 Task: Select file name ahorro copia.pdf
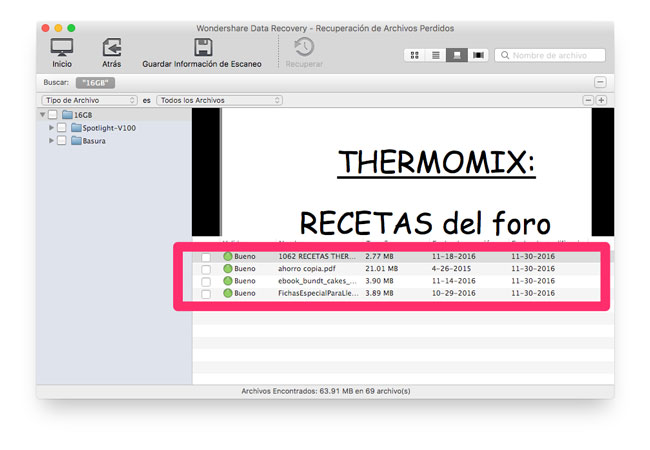click(x=306, y=269)
